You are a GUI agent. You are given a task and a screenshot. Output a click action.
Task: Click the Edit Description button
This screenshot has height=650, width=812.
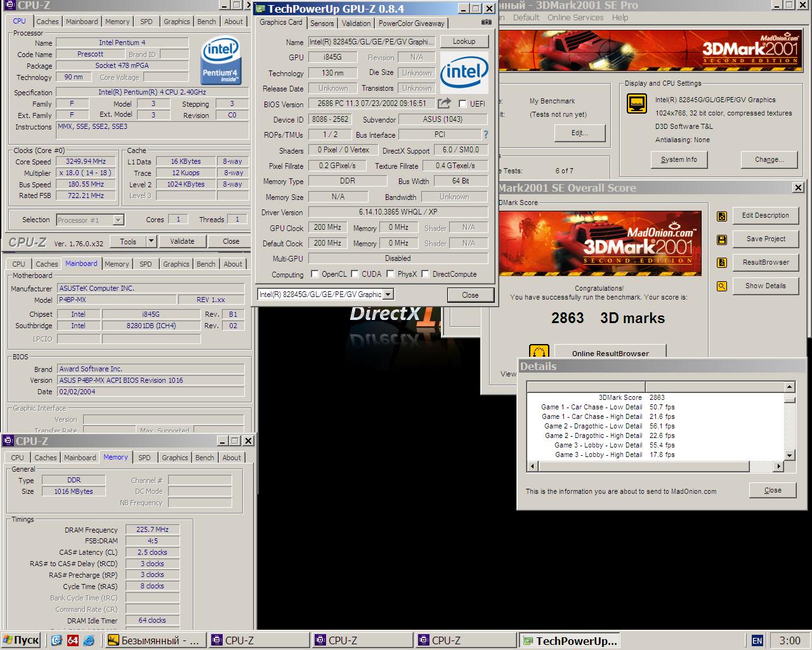(x=766, y=216)
